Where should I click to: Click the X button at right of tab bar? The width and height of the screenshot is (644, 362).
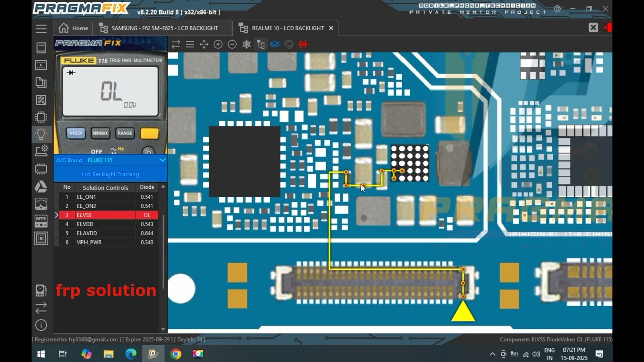tap(593, 28)
